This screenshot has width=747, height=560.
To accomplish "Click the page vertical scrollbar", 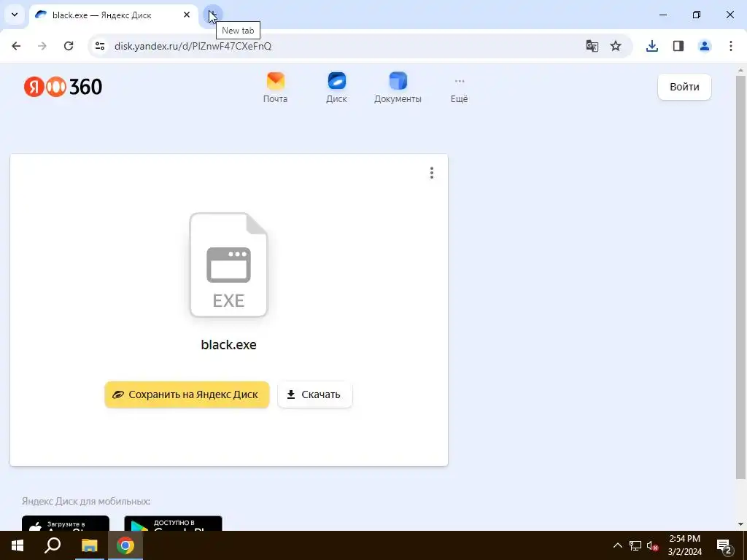I will point(740,276).
